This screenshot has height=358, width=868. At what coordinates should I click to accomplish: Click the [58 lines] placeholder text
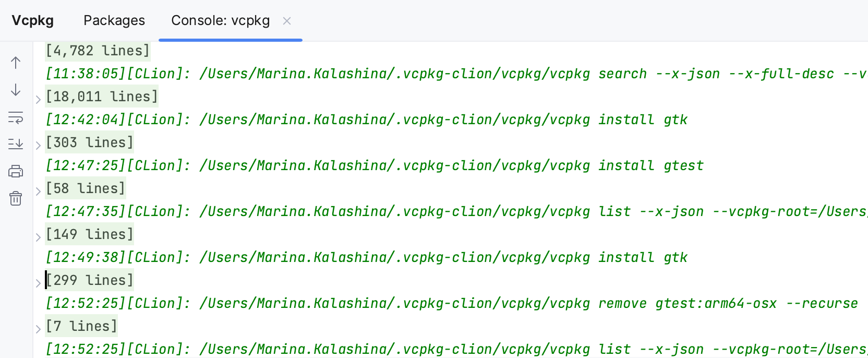tap(86, 188)
